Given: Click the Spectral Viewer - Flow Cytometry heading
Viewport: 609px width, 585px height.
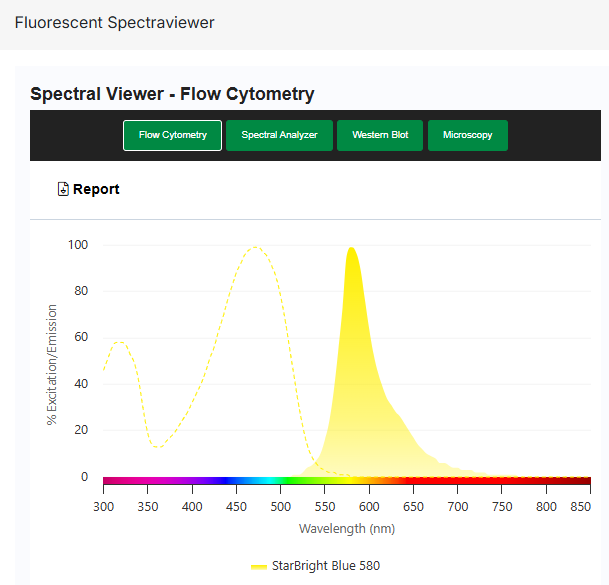Looking at the screenshot, I should pos(172,94).
